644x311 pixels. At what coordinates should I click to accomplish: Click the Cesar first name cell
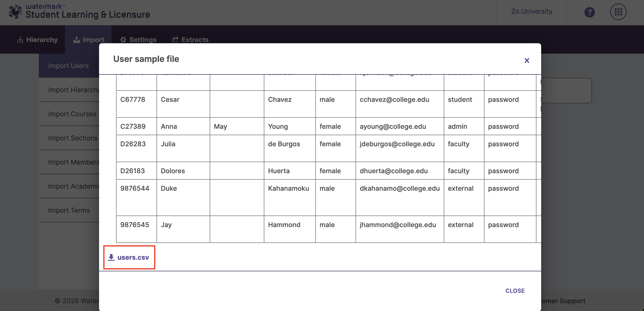click(183, 104)
